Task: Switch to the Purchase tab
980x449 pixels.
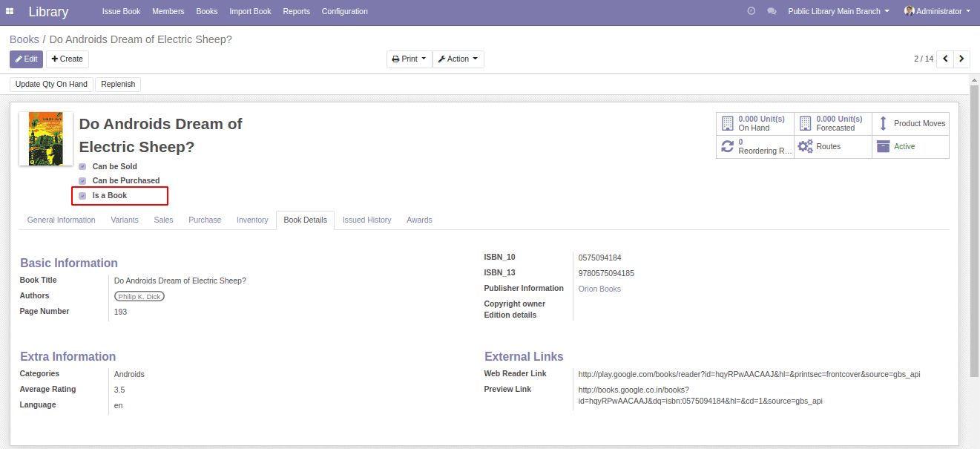Action: (205, 220)
